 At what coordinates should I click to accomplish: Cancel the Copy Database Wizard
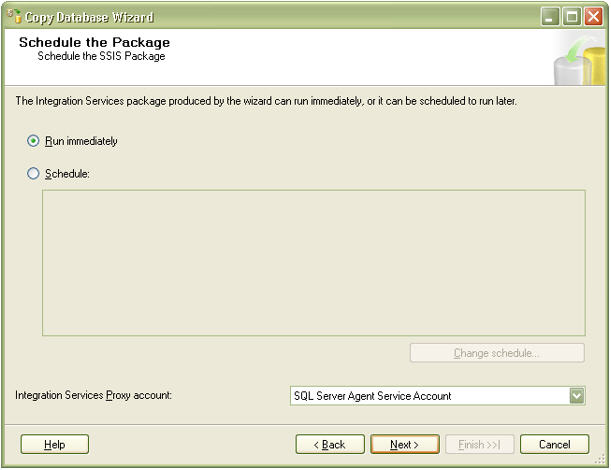click(554, 444)
